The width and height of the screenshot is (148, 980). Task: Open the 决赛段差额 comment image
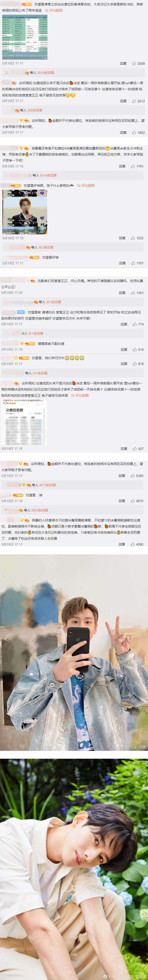pos(24,422)
